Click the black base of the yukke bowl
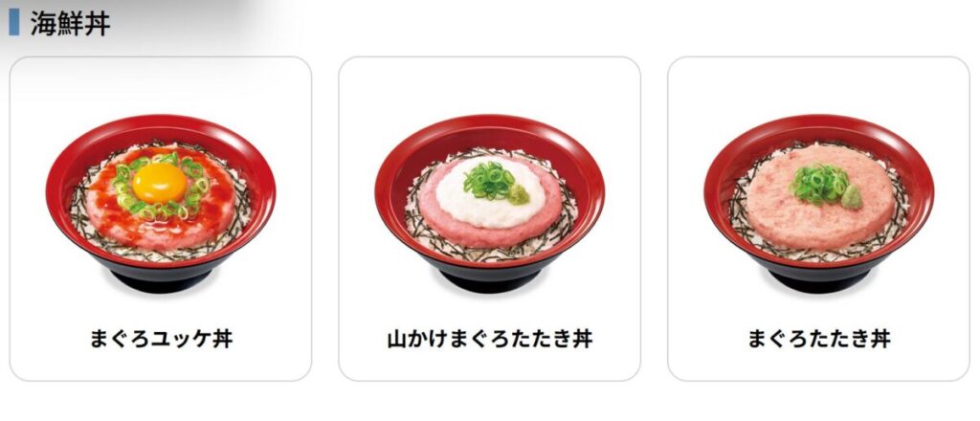980x421 pixels. (161, 279)
